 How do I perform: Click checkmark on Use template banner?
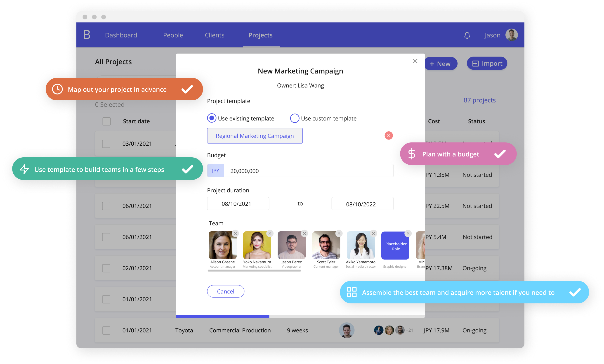point(188,169)
